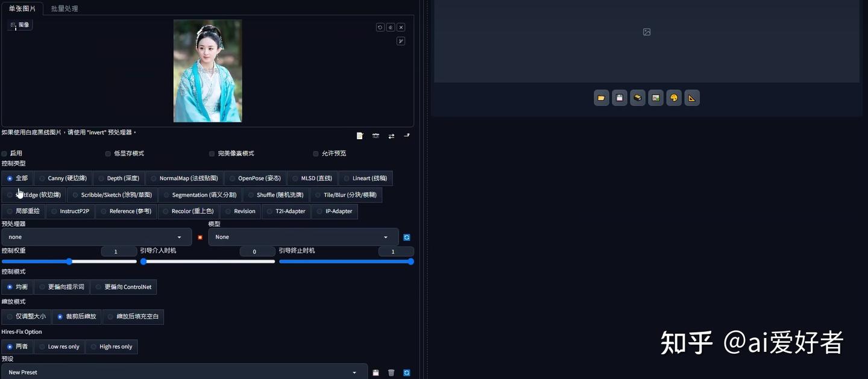Click the send dimensions arrow icon
868x379 pixels.
(407, 136)
